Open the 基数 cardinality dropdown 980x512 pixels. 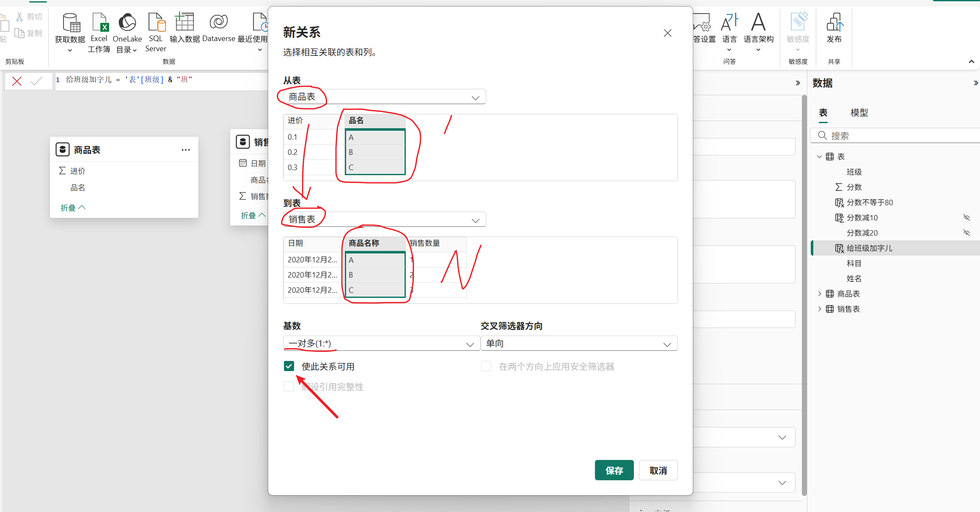[381, 344]
